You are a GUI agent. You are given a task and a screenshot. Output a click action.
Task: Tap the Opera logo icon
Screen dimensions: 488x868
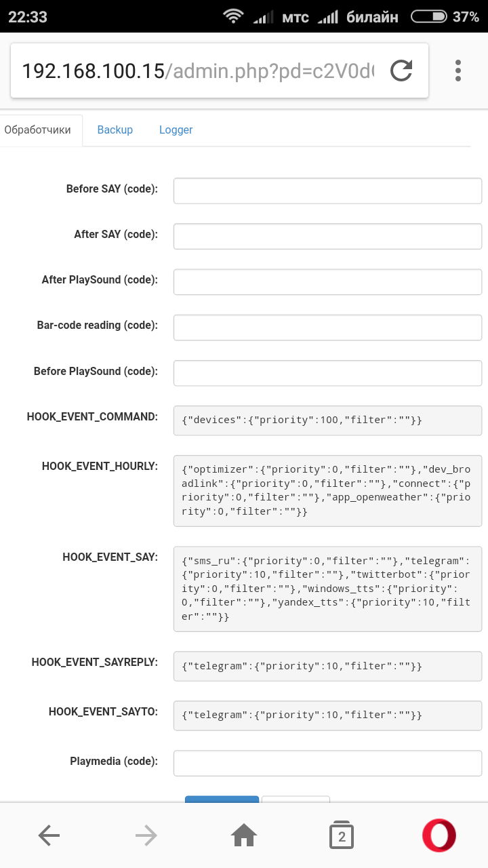pos(438,835)
